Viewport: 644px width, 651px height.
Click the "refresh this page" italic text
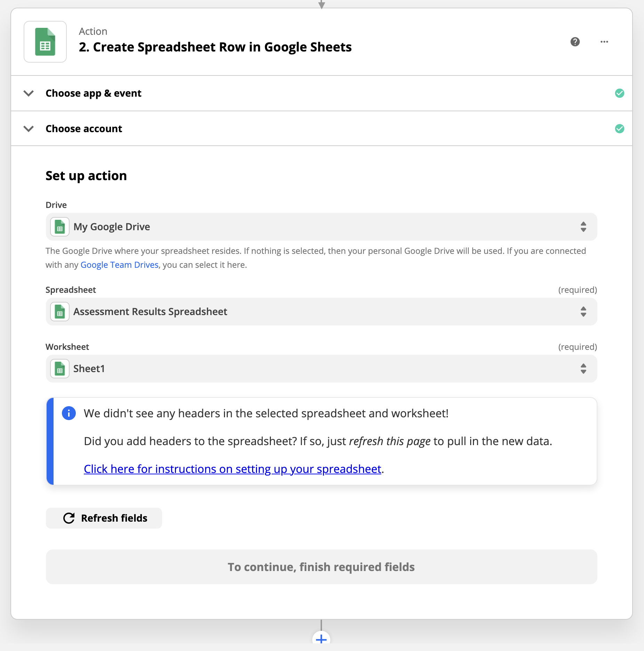pyautogui.click(x=390, y=441)
